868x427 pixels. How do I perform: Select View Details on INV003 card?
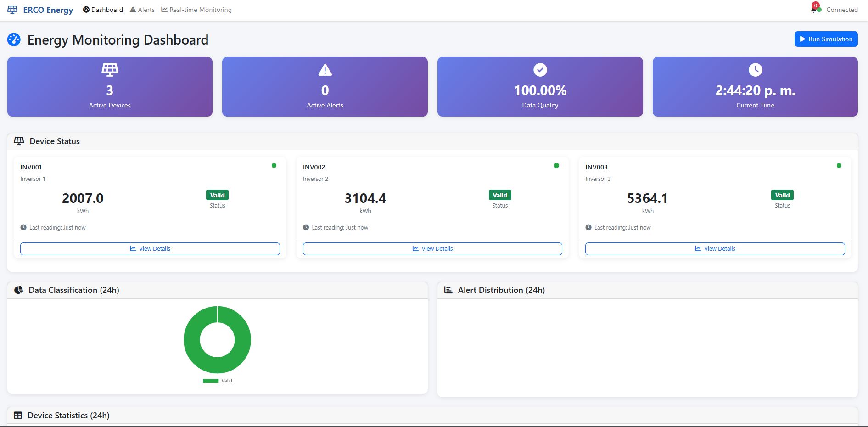coord(715,249)
